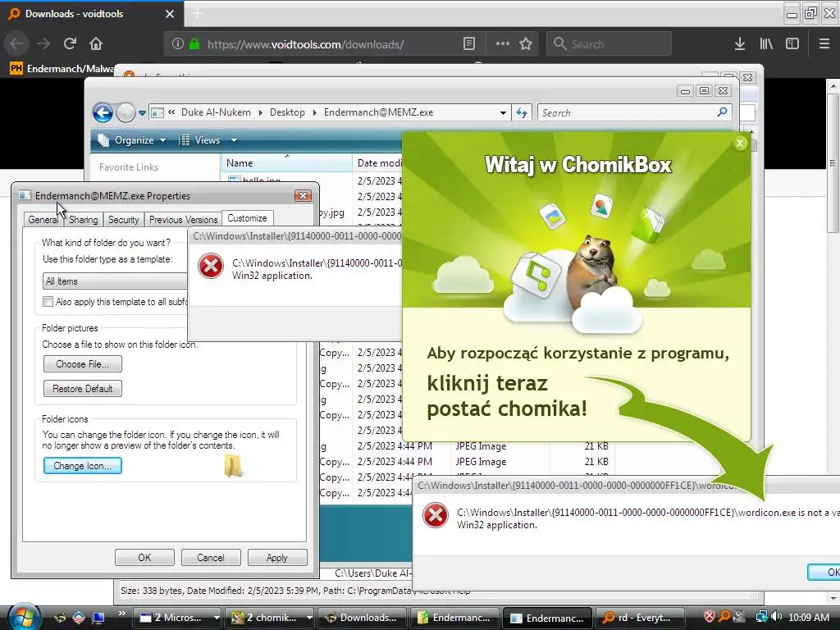Switch to the Security tab

[123, 220]
